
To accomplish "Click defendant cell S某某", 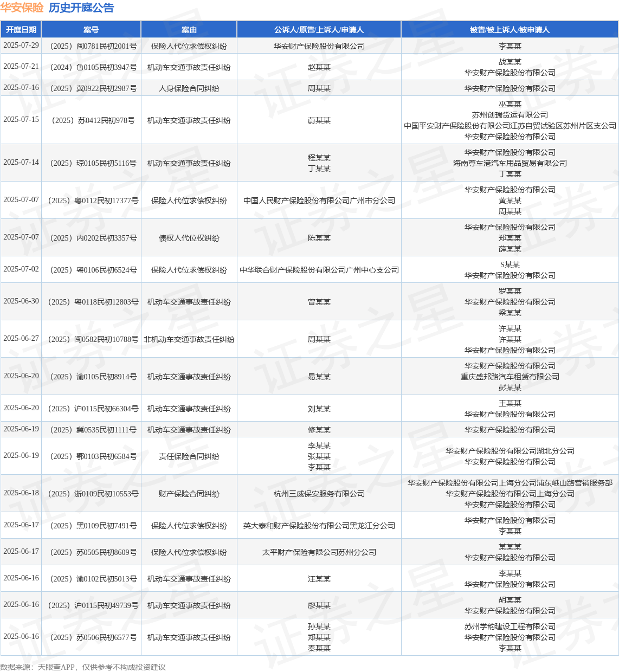I will [x=510, y=264].
